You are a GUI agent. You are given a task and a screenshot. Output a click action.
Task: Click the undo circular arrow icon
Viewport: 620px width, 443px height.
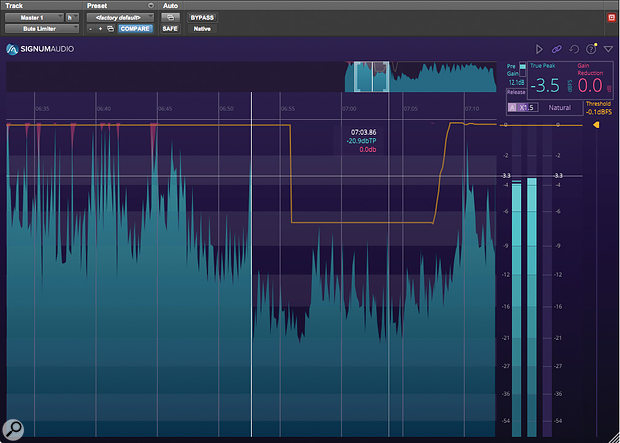pyautogui.click(x=574, y=49)
